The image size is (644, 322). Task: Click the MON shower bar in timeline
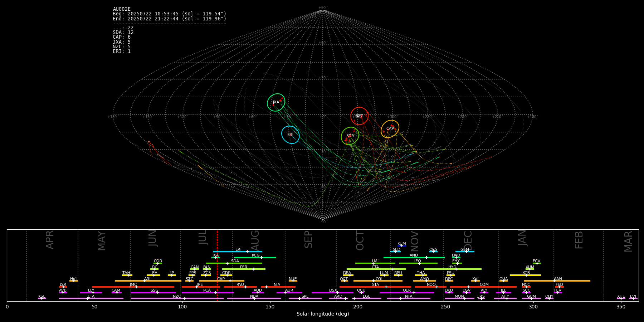(460, 298)
